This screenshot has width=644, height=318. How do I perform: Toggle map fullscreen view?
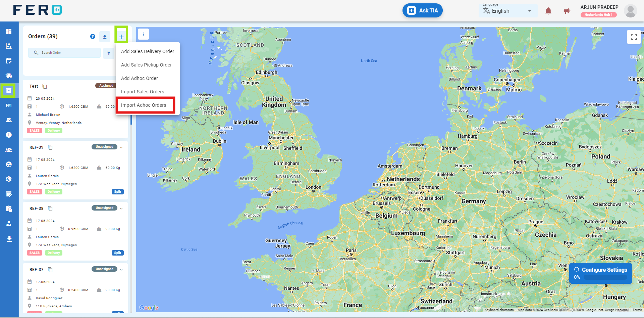634,37
